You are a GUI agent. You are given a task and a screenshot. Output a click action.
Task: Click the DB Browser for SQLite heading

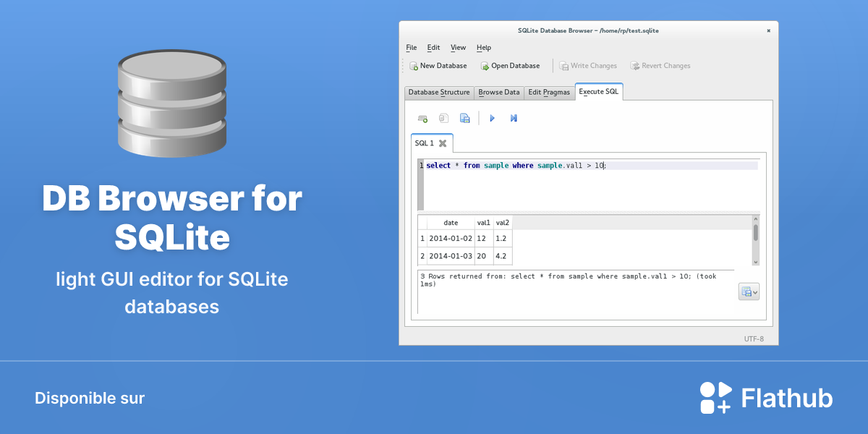click(172, 217)
